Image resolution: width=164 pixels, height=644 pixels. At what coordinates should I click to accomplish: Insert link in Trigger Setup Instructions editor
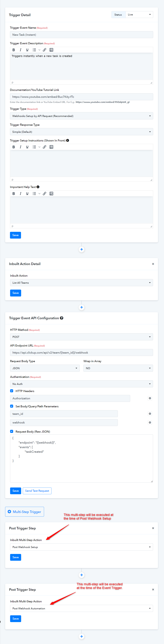pos(45,147)
